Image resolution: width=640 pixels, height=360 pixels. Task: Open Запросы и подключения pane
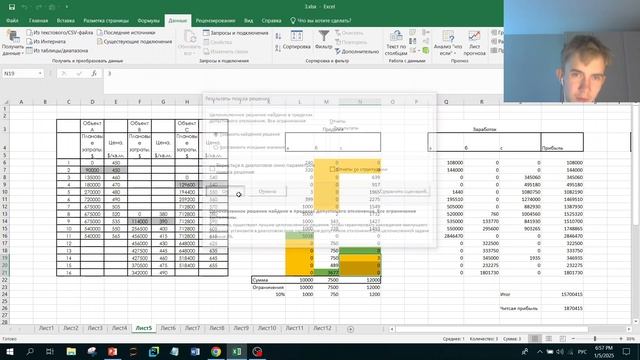tap(236, 33)
